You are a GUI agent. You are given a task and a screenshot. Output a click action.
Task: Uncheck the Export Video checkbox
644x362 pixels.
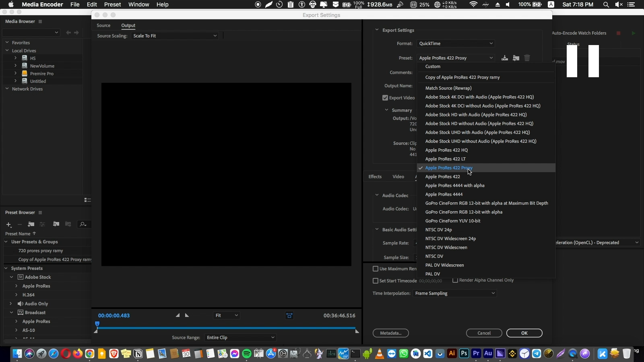pyautogui.click(x=385, y=98)
